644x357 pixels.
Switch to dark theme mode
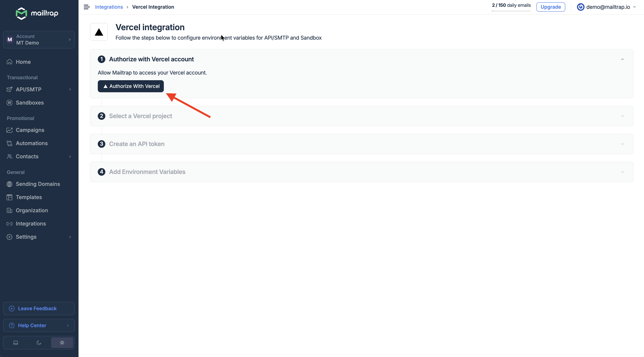[39, 343]
